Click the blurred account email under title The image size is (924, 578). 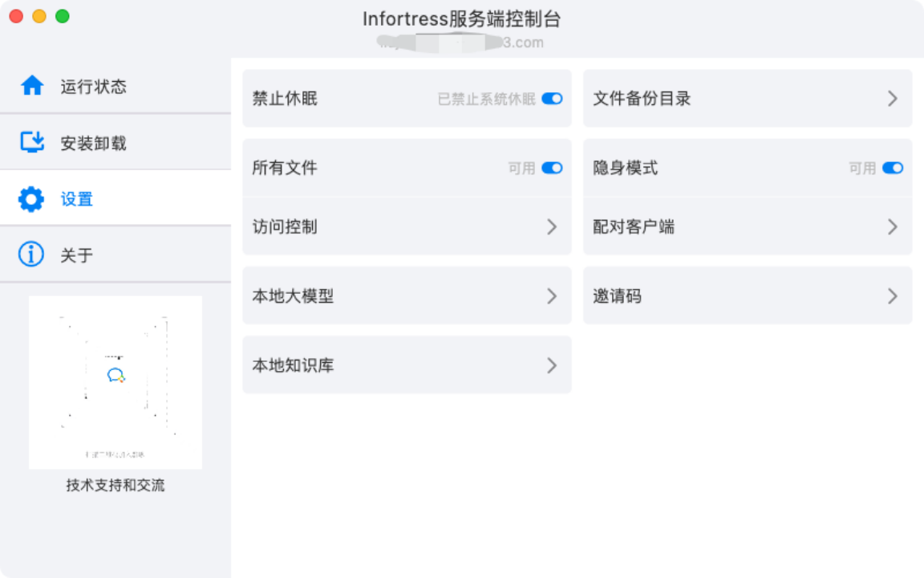(x=460, y=43)
